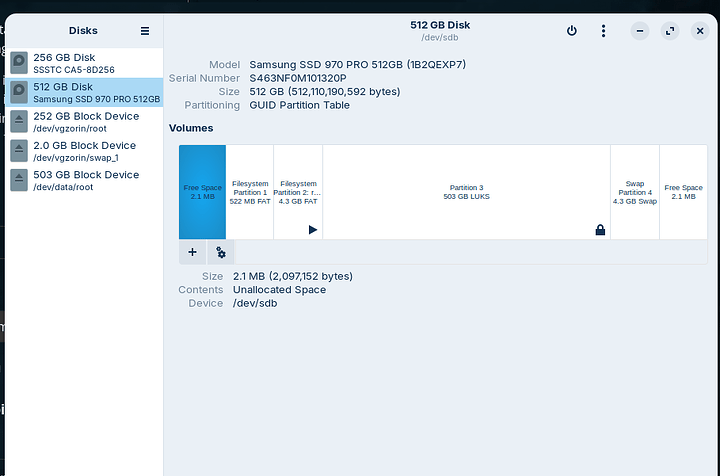Click 2,097,152 bytes size value

(x=293, y=276)
